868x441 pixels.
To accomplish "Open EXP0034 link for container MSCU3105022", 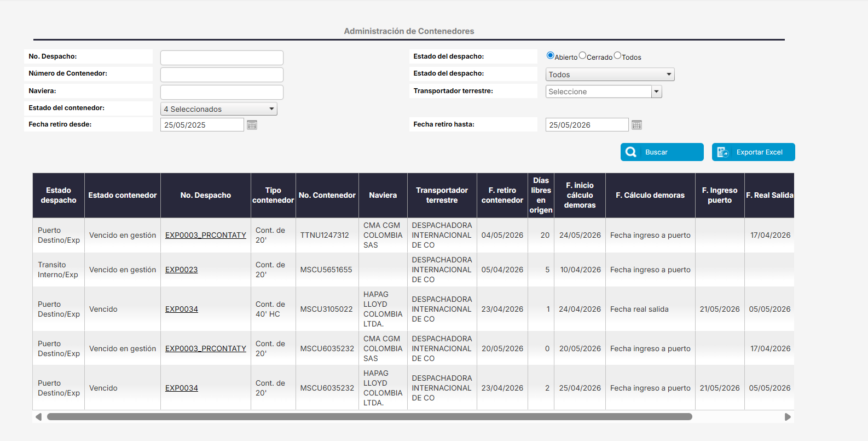I will pos(182,309).
